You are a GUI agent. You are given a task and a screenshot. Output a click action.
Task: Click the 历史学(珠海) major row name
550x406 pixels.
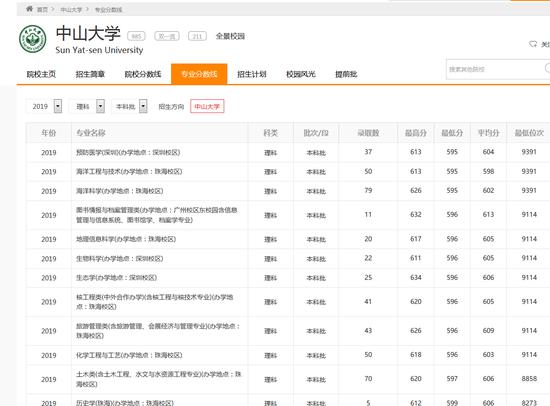coord(125,403)
